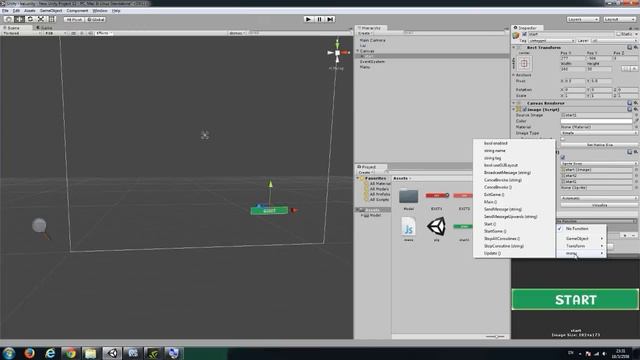640x360 pixels.
Task: Click the Model folder asset thumbnail
Action: (x=409, y=196)
